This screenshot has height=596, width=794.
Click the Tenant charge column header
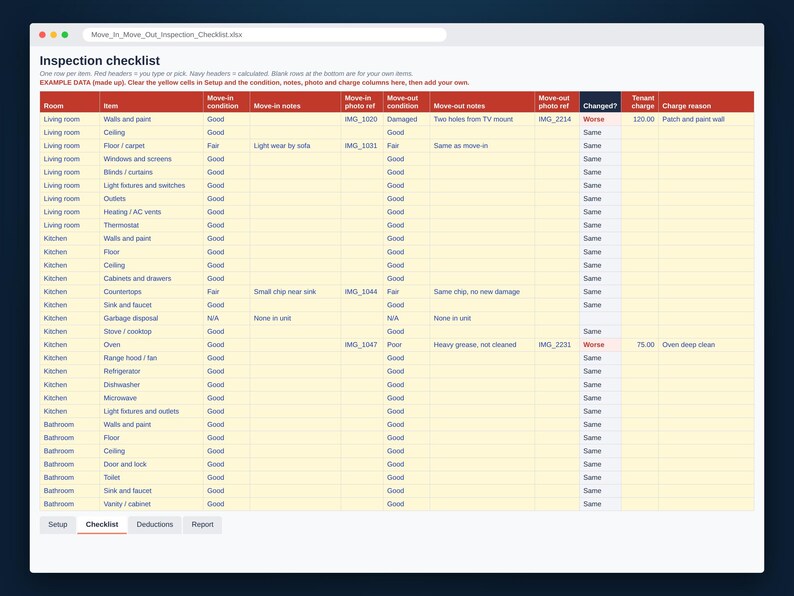[640, 102]
